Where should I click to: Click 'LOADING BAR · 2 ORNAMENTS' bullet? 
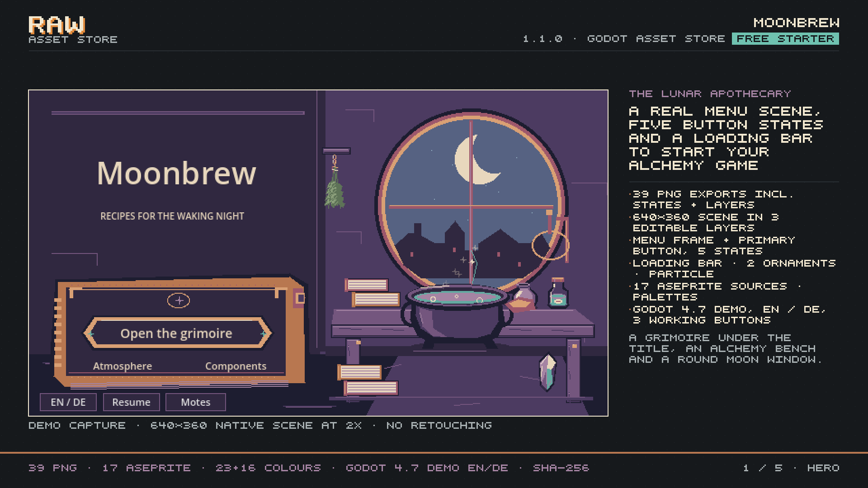tap(734, 263)
